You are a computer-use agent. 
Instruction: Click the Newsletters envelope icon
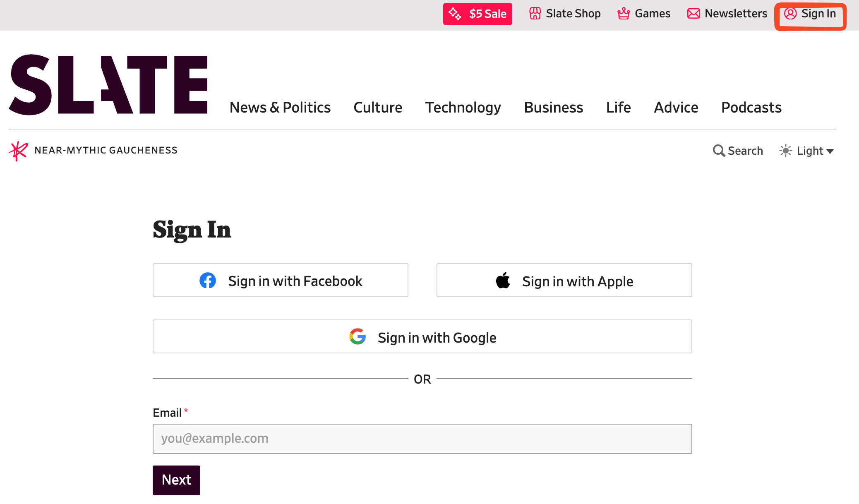[693, 14]
